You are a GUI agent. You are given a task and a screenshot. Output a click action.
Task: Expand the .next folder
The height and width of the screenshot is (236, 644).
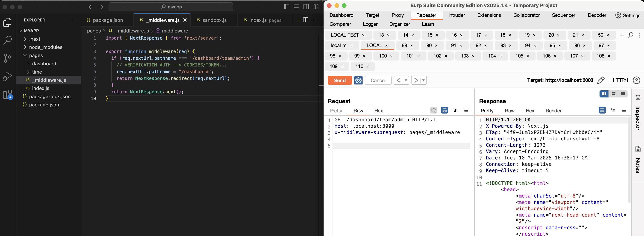coord(49,39)
